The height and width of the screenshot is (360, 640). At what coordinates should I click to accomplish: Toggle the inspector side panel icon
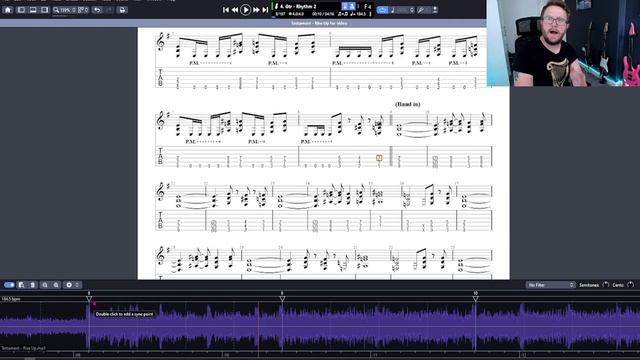click(45, 10)
